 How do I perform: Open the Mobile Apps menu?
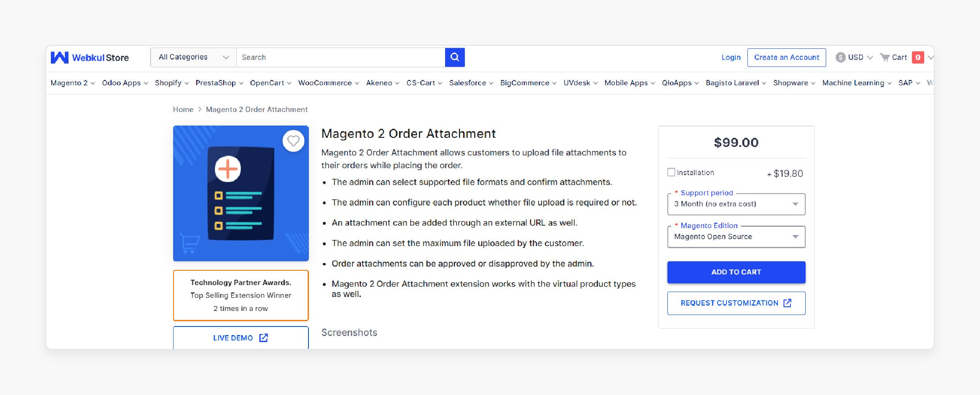click(x=629, y=83)
